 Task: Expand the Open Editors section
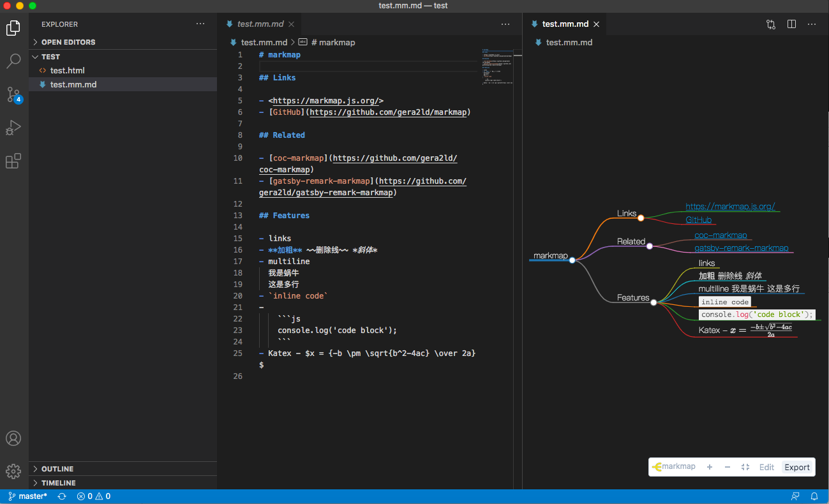click(x=68, y=42)
